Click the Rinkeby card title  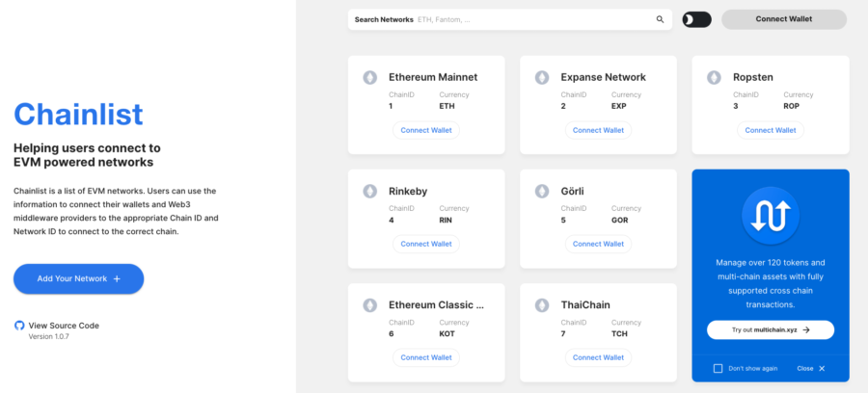(x=408, y=192)
